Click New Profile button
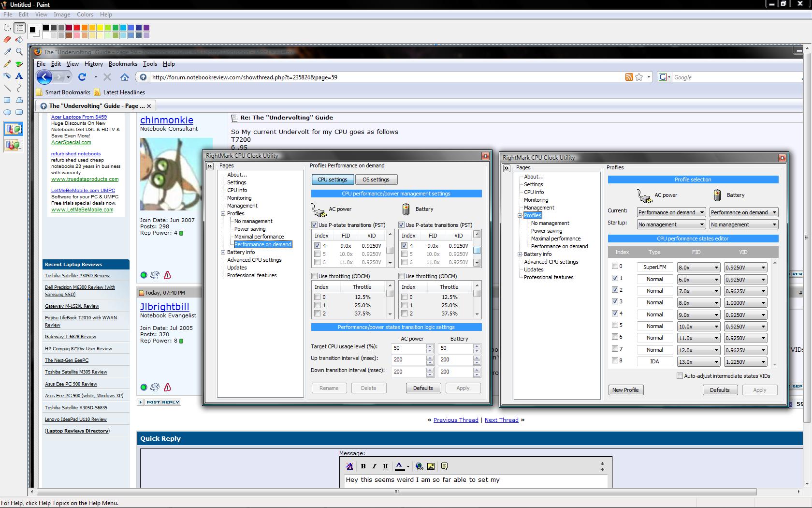The height and width of the screenshot is (508, 812). 625,390
